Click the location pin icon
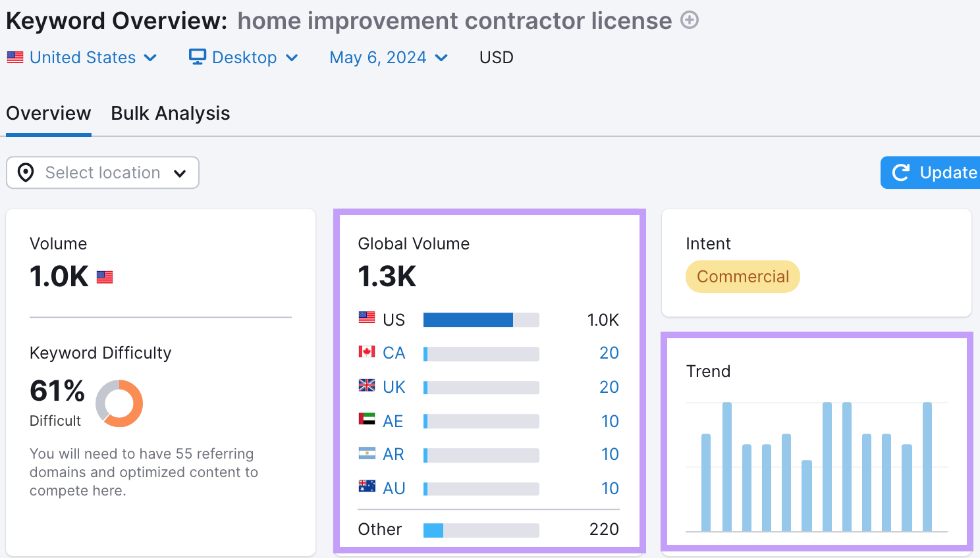The height and width of the screenshot is (558, 980). (26, 172)
